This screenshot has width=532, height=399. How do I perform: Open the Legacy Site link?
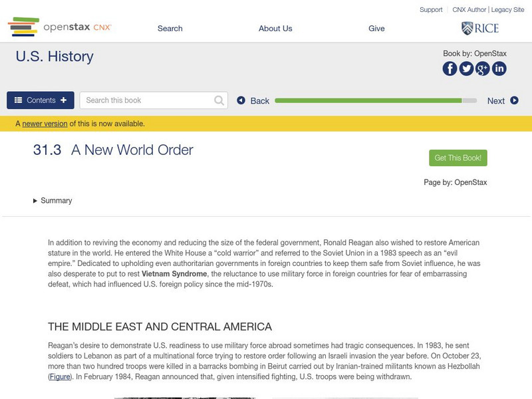coord(507,10)
